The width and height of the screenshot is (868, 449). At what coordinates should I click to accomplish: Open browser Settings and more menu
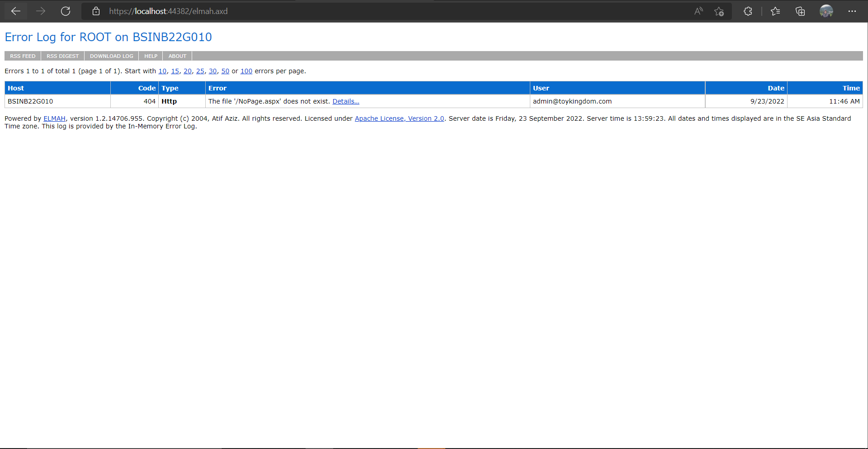[x=852, y=11]
